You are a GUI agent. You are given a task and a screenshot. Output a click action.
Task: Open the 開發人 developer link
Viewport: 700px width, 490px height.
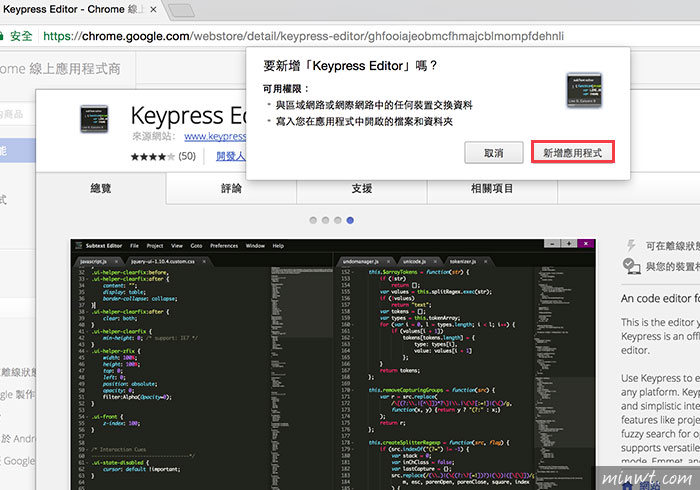point(231,156)
